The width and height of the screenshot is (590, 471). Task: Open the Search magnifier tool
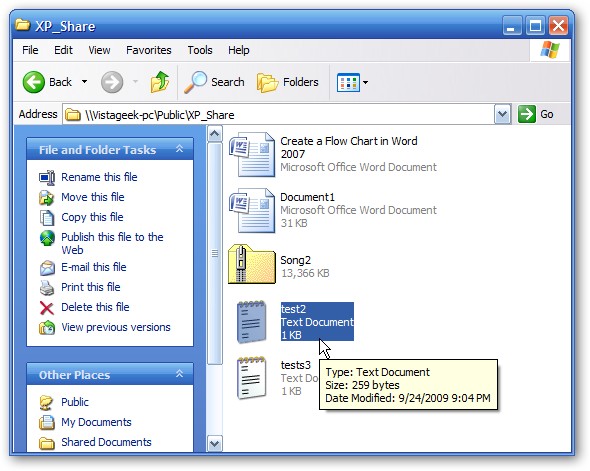pyautogui.click(x=214, y=82)
